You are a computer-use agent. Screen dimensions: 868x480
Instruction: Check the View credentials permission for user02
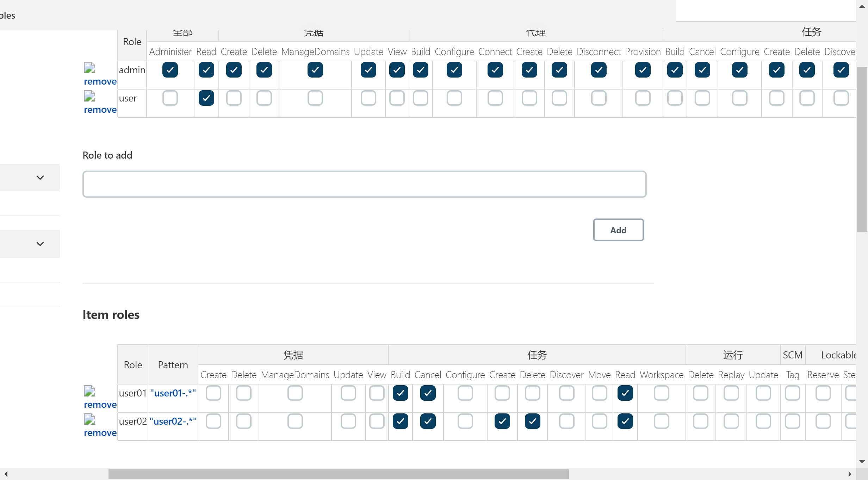pos(377,421)
